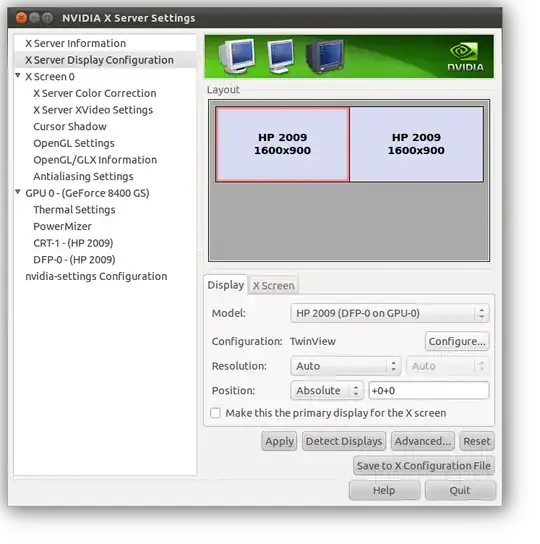The height and width of the screenshot is (544, 540).
Task: Collapse the X Screen 0 tree node
Action: (18, 76)
